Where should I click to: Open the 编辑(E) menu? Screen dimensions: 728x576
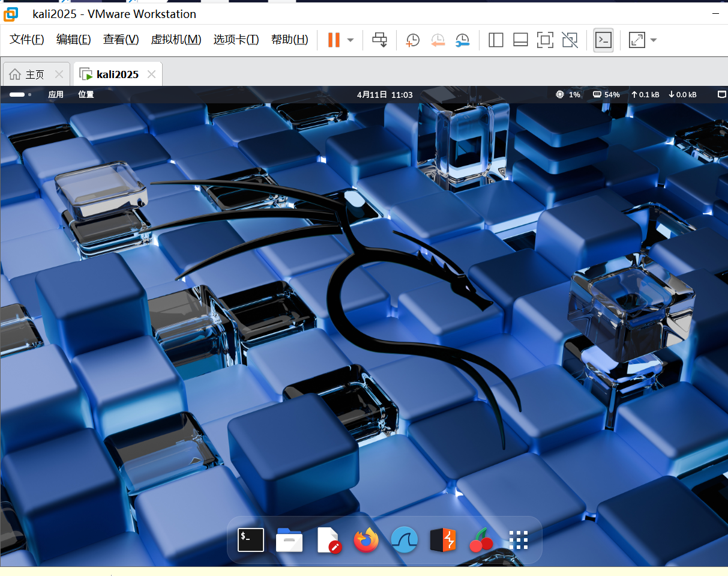coord(73,40)
